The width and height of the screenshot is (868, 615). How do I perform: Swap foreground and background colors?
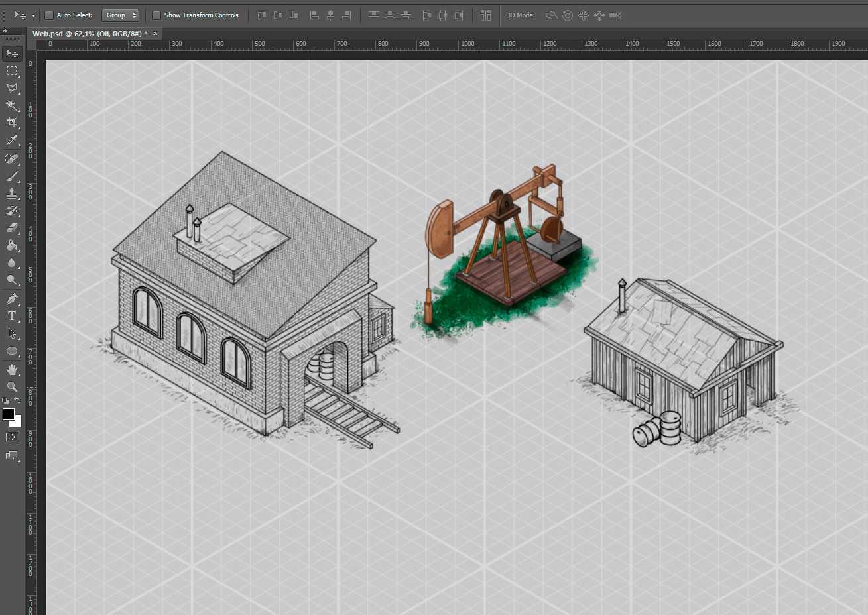[18, 400]
